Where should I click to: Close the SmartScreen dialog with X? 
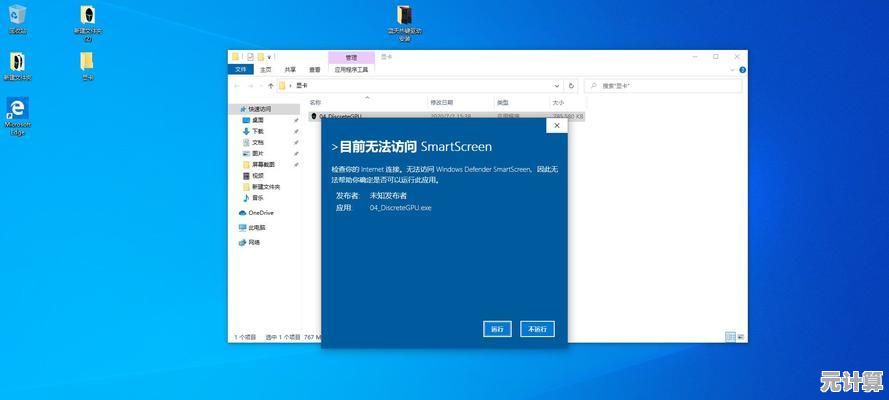557,126
